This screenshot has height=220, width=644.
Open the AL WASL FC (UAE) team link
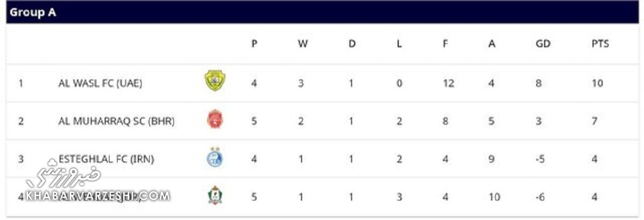pyautogui.click(x=100, y=83)
